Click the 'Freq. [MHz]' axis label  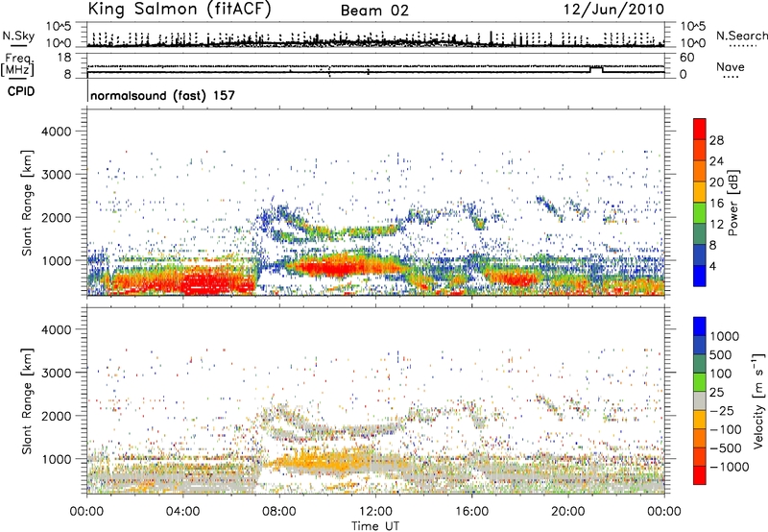tap(18, 65)
